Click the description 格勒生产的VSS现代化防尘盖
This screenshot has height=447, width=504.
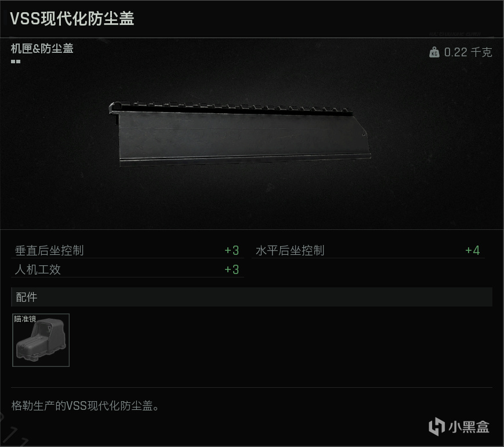(x=85, y=405)
